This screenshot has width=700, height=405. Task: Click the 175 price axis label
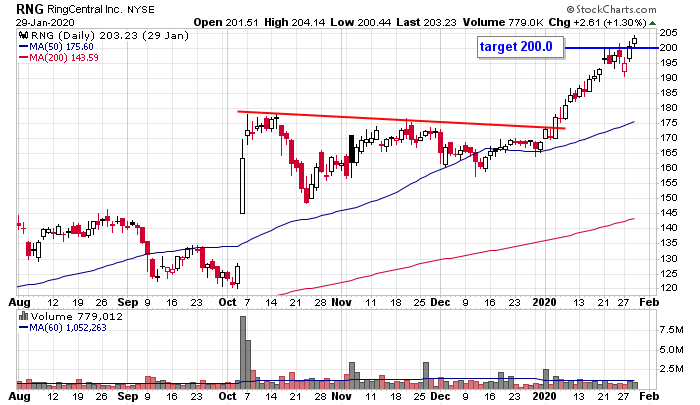pyautogui.click(x=668, y=123)
